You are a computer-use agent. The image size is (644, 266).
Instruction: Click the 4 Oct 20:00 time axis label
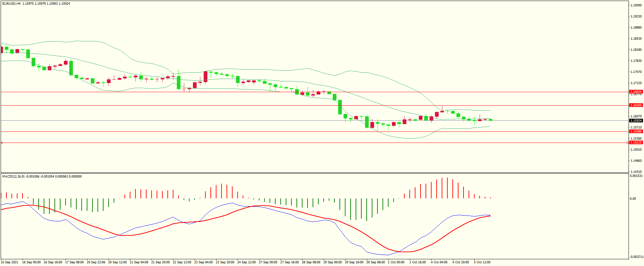[460, 262]
